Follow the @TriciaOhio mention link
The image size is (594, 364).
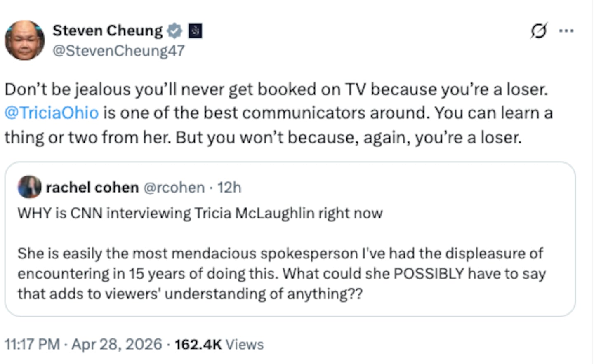pos(52,113)
